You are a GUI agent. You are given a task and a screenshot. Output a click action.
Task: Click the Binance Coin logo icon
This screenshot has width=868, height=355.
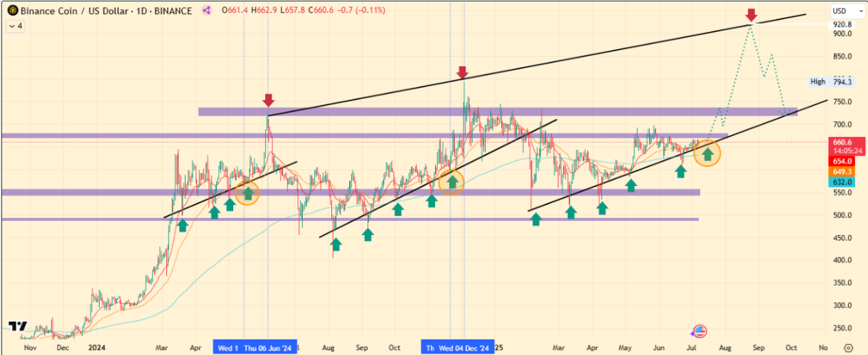[10, 10]
